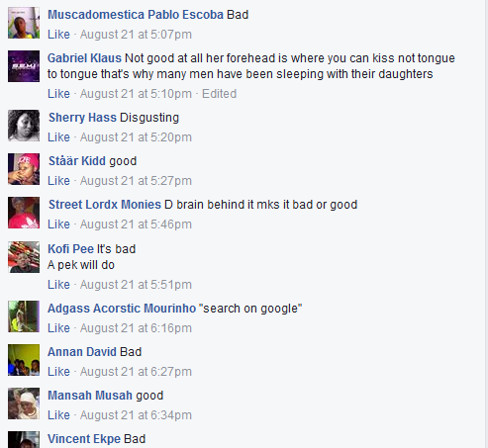Click Mansah Musah's avatar thumbnail

24,403
